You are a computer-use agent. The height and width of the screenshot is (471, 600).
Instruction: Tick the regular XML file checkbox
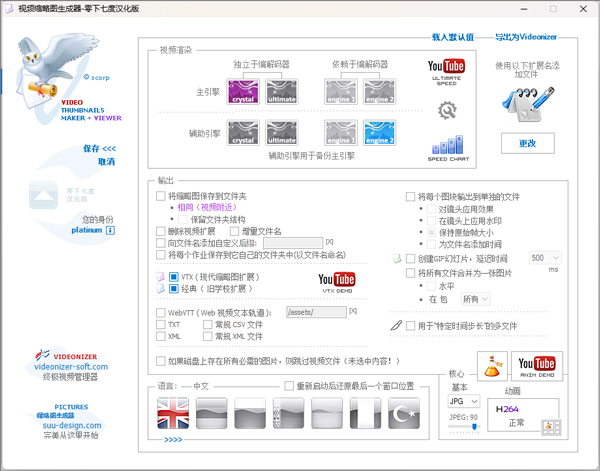pyautogui.click(x=207, y=336)
